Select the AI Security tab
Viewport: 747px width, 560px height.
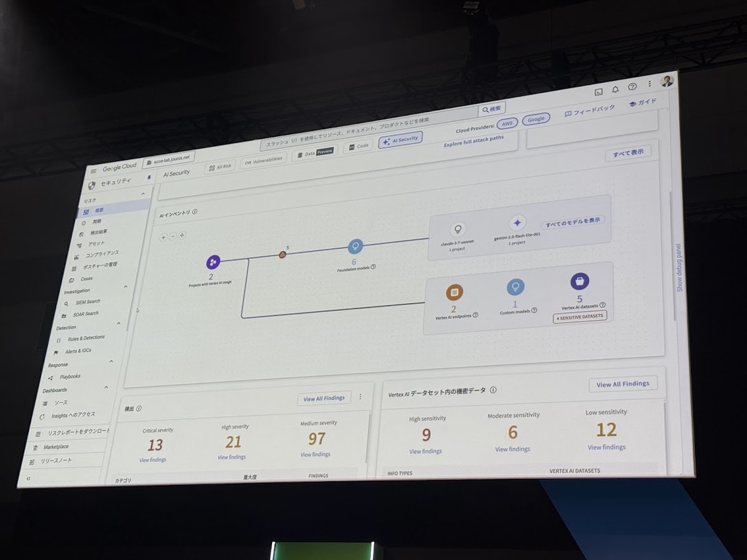coord(400,139)
